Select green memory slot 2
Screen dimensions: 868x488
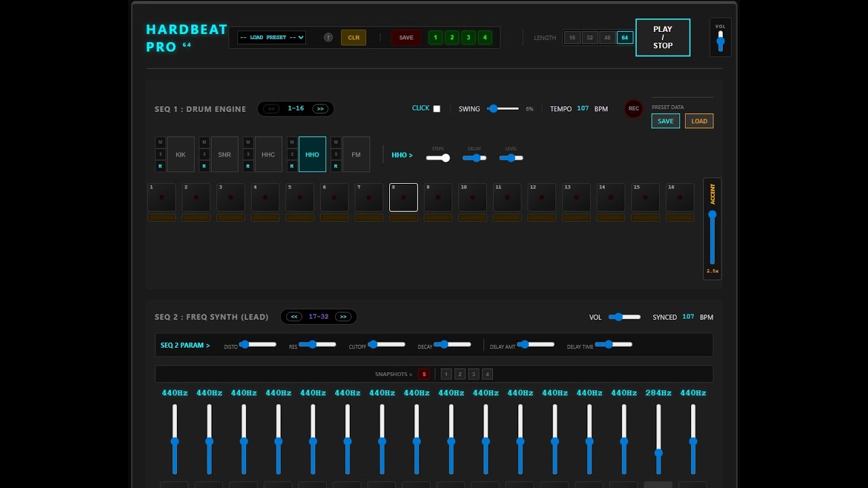(452, 37)
